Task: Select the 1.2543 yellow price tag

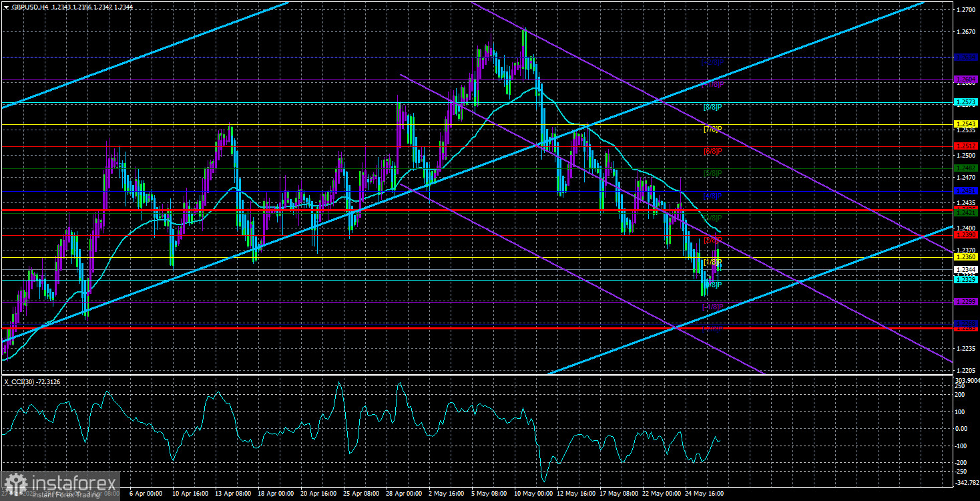Action: [966, 125]
